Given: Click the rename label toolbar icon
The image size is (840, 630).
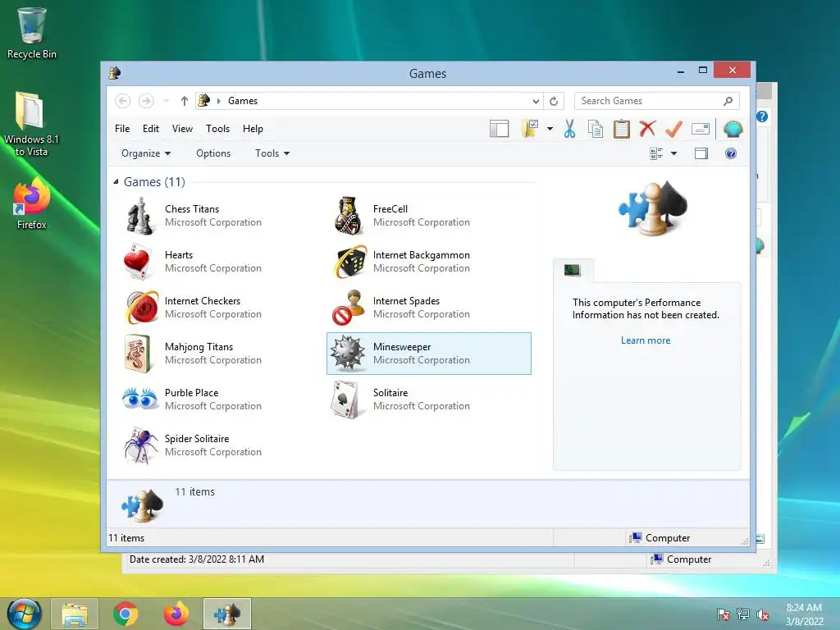Looking at the screenshot, I should [x=701, y=129].
